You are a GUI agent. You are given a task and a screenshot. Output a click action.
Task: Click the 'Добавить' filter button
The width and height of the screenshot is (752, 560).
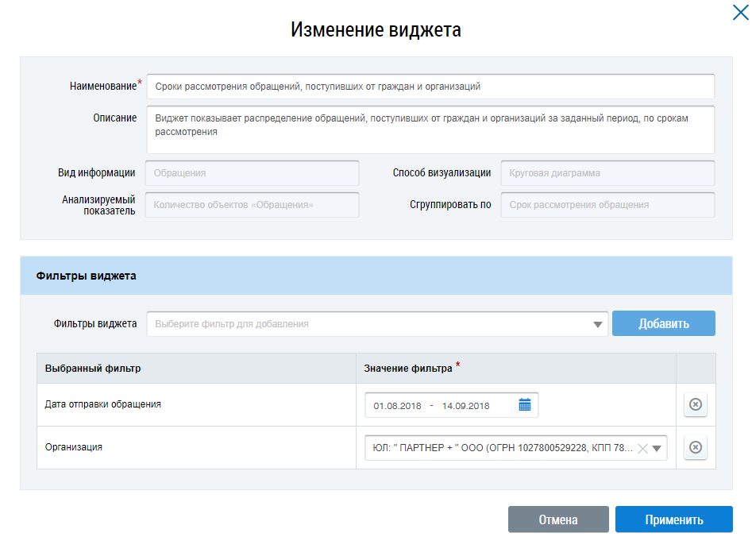tap(663, 324)
